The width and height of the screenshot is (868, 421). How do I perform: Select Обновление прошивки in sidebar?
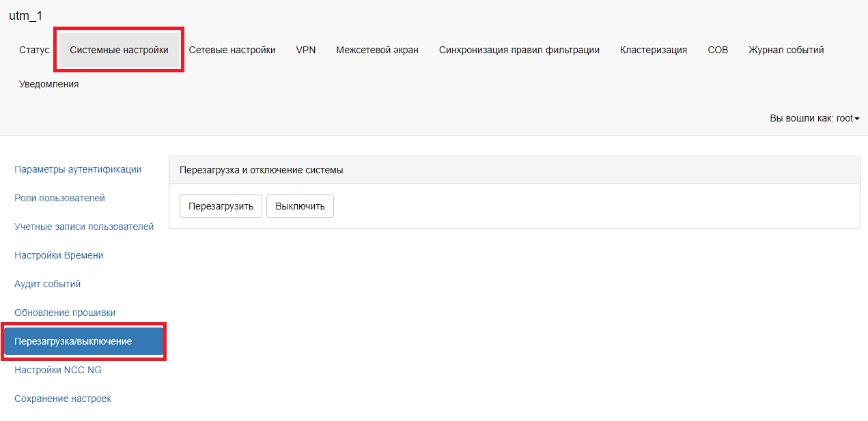click(x=65, y=313)
